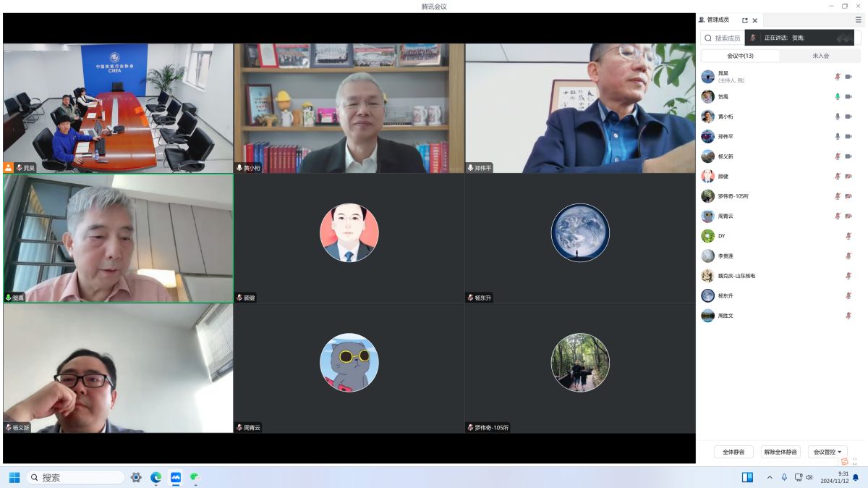Close the 管理成员 side panel
Image resolution: width=868 pixels, height=488 pixels.
(x=755, y=20)
